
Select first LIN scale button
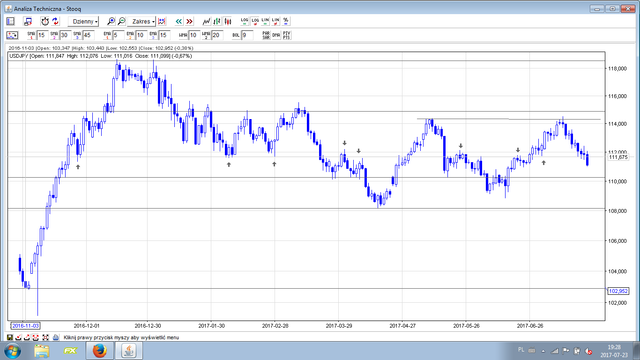tap(266, 21)
